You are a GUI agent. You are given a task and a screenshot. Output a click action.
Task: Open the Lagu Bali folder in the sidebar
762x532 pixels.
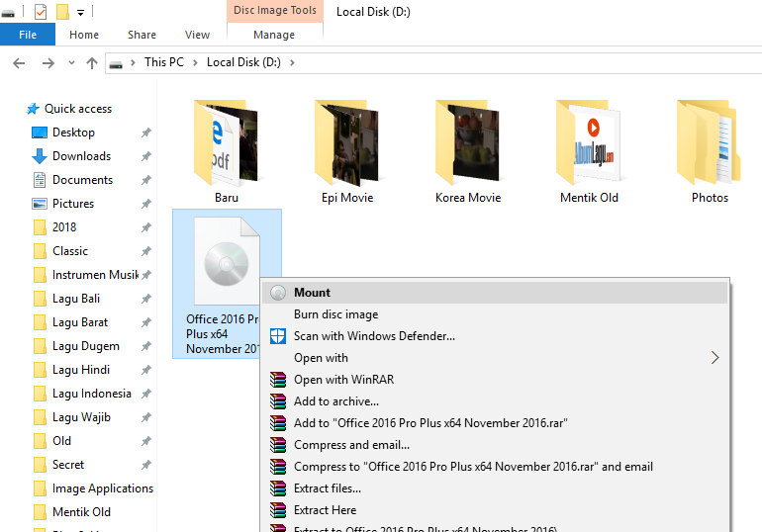point(76,299)
